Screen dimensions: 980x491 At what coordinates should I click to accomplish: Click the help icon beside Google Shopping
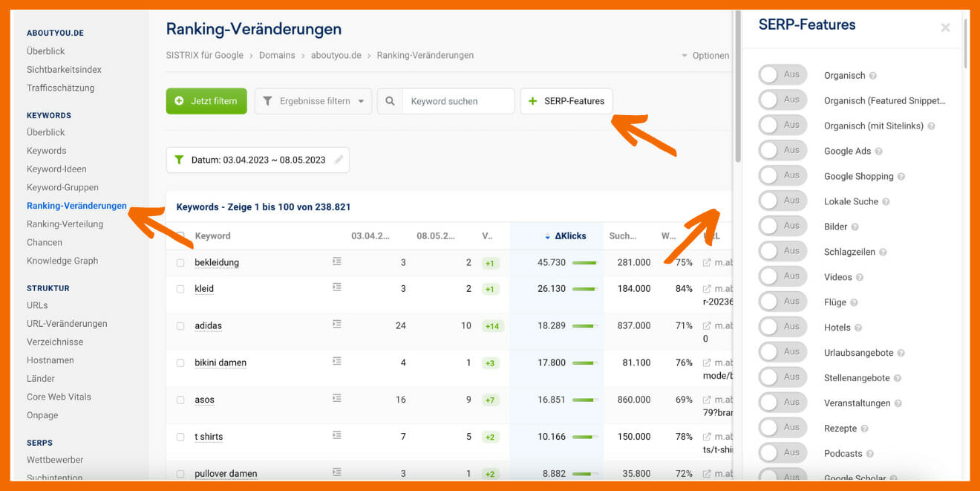pyautogui.click(x=901, y=177)
